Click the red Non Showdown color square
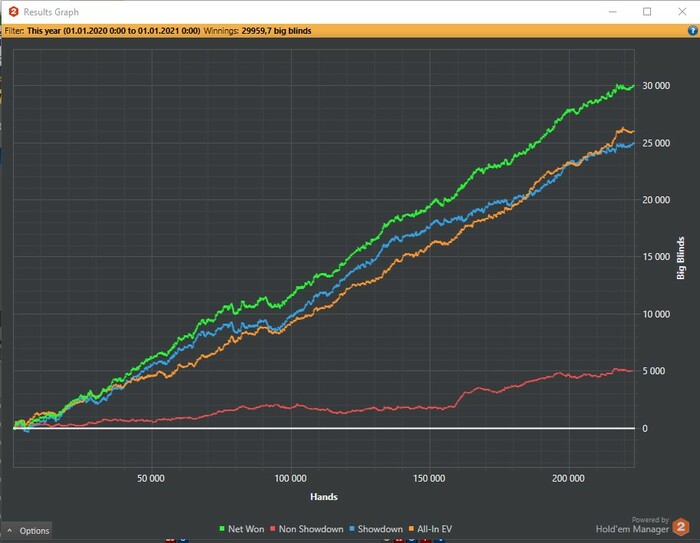Image resolution: width=700 pixels, height=543 pixels. (x=273, y=529)
